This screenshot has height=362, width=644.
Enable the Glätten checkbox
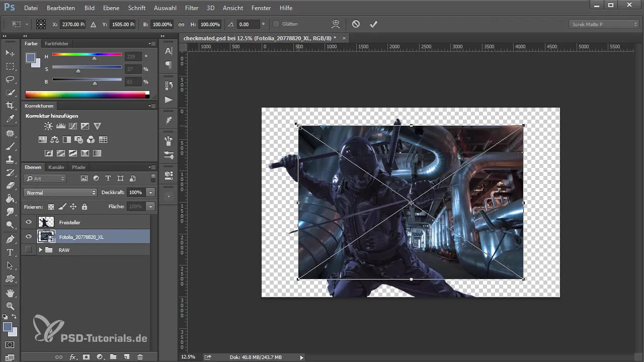click(x=276, y=24)
